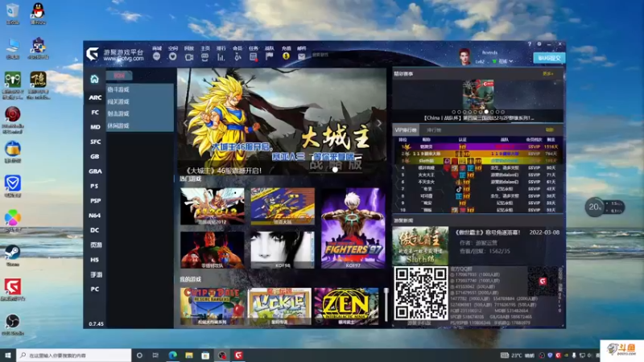Select the MD platform category
Viewport: 644px width, 362px height.
click(95, 127)
